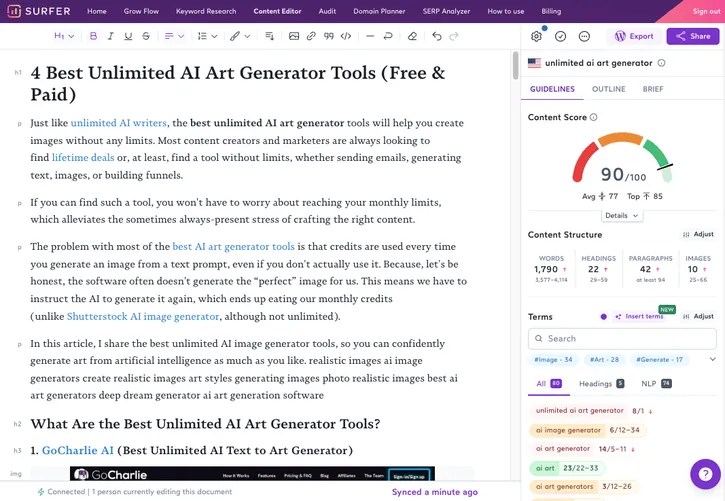Open the 'unlimited AI writers' link
This screenshot has height=501, width=725.
[118, 123]
